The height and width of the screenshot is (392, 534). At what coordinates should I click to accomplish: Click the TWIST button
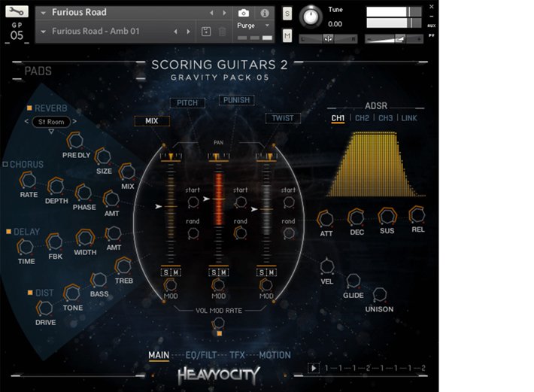point(283,118)
